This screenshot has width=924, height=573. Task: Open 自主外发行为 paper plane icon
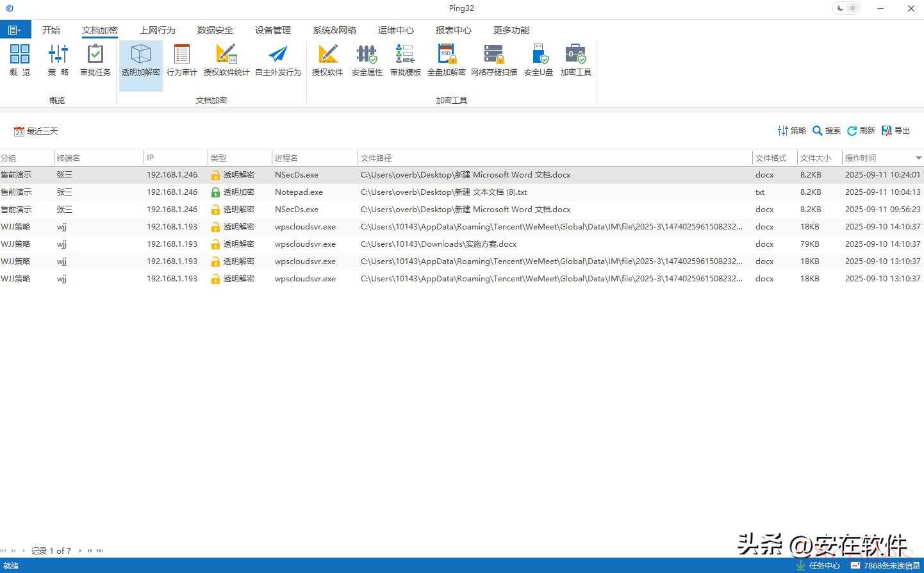point(277,60)
